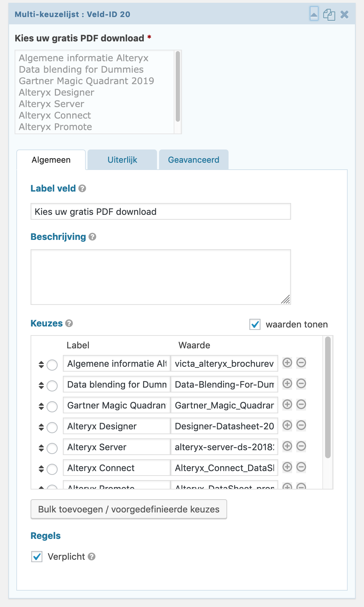364x607 pixels.
Task: Select Gartner Magic Quadrant as default choice
Action: click(x=52, y=406)
